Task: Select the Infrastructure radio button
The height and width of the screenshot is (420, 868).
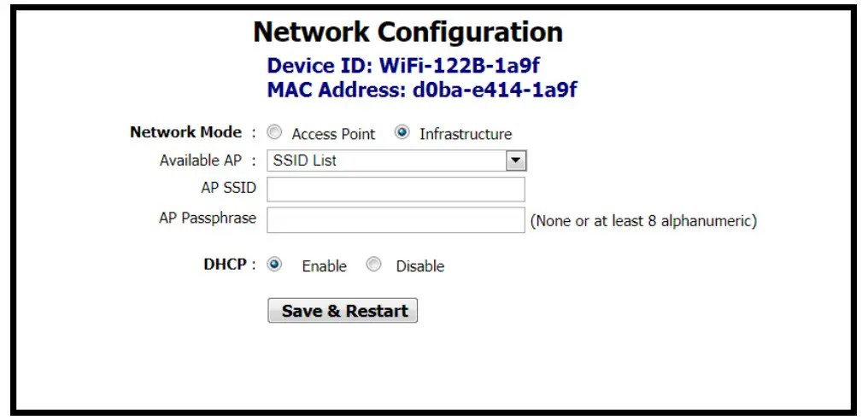Action: click(402, 133)
